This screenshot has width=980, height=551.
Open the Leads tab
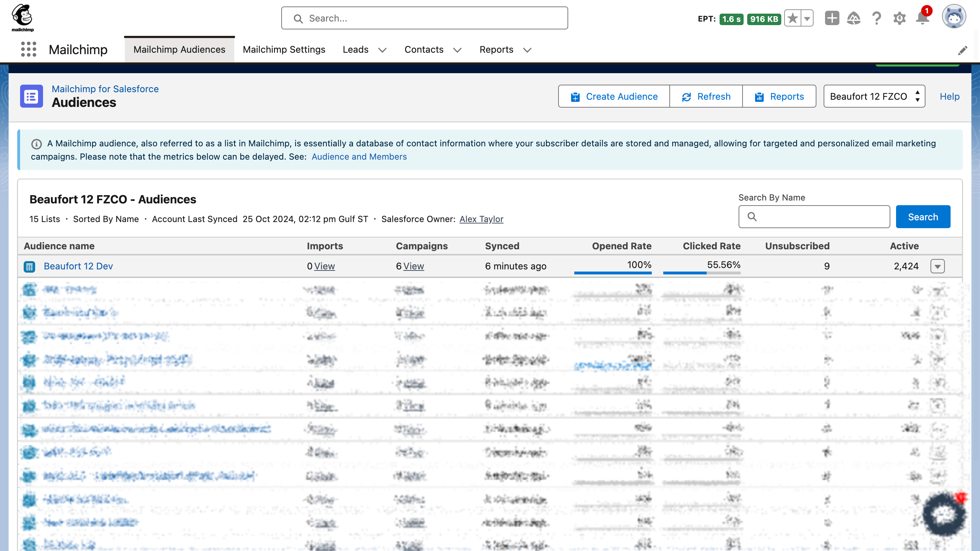click(355, 50)
